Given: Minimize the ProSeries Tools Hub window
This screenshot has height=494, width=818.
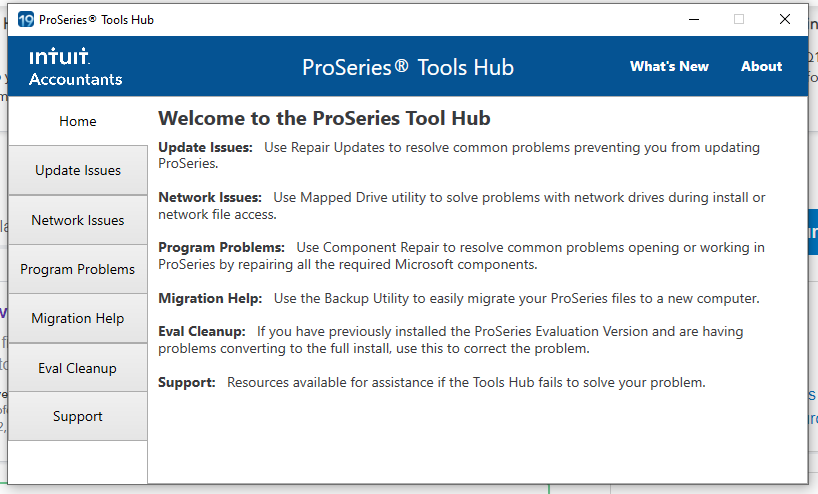Looking at the screenshot, I should (693, 20).
